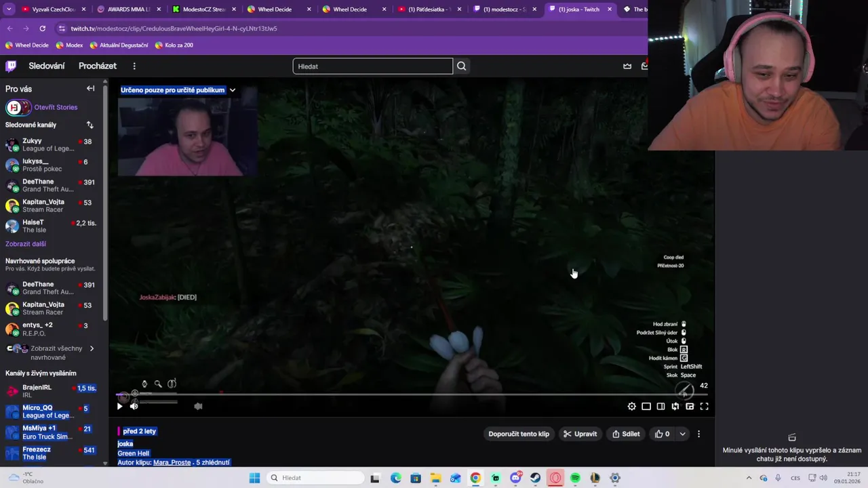This screenshot has height=488, width=868.
Task: Open lukyss__ channel in sidebar
Action: (x=53, y=165)
